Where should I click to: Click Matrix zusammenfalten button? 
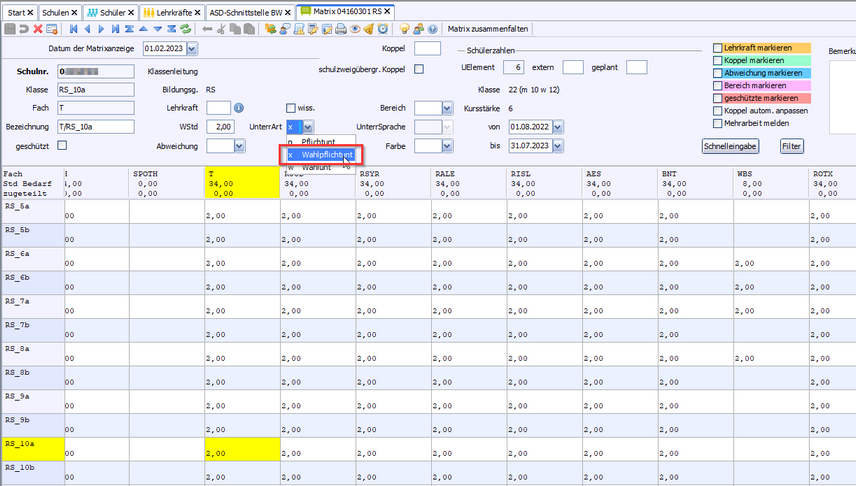(x=488, y=29)
